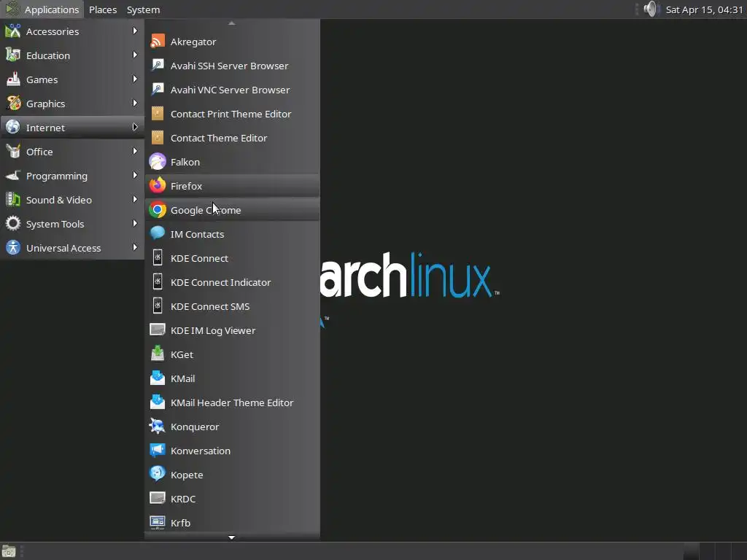Open the clock showing Sat Apr 15
Image resolution: width=747 pixels, height=560 pixels.
click(x=704, y=9)
